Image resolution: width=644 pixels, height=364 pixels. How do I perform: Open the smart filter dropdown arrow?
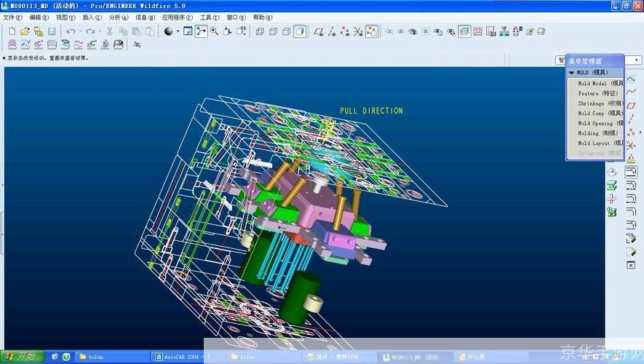click(x=637, y=60)
